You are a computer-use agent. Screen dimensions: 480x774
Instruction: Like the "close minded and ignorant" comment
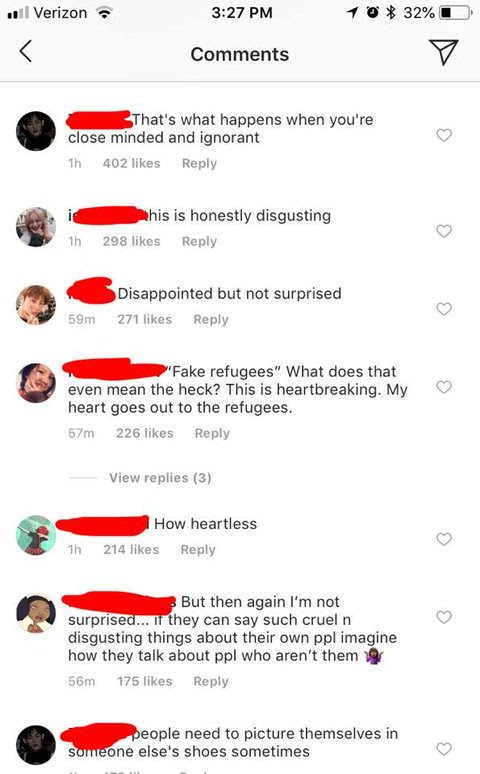(x=444, y=135)
